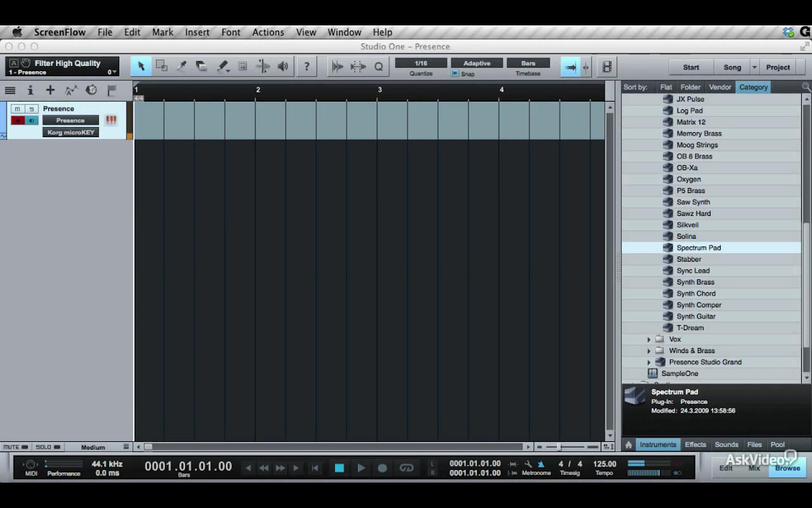Click the video player film icon
Image resolution: width=812 pixels, height=508 pixels.
(x=607, y=66)
